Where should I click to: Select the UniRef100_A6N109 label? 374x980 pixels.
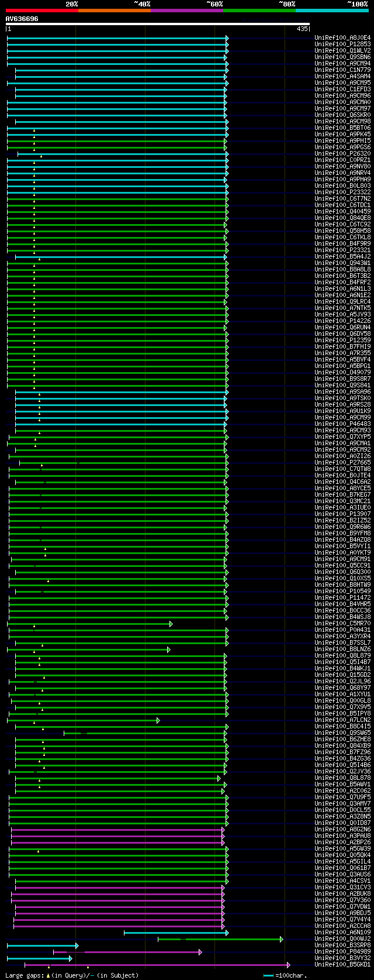point(342,932)
